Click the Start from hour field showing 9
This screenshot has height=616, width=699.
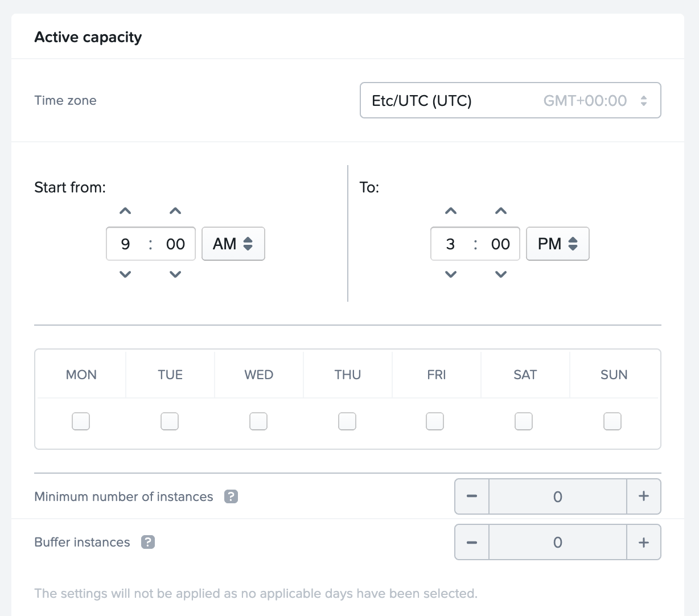pos(126,244)
